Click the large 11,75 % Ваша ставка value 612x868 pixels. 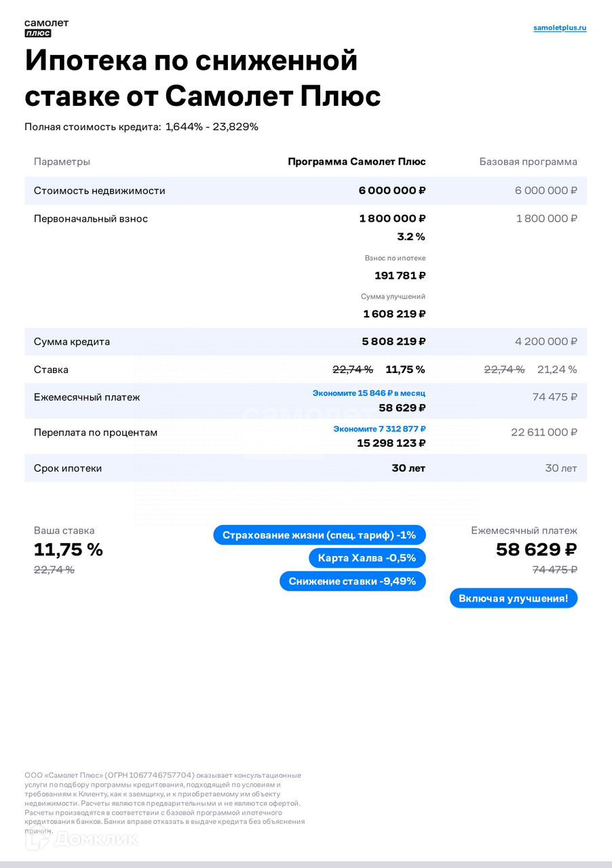[69, 550]
